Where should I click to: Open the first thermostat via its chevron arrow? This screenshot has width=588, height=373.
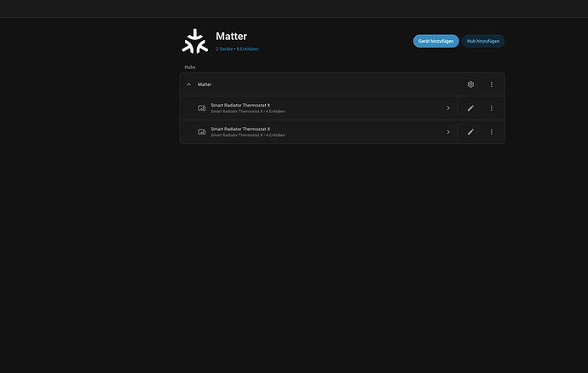[x=448, y=108]
